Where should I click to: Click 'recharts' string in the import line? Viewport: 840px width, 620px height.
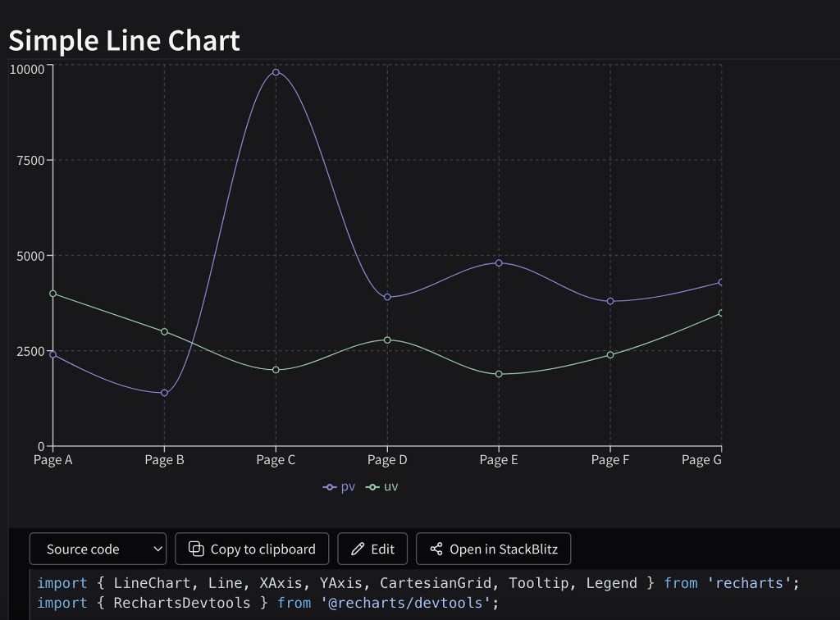(748, 583)
